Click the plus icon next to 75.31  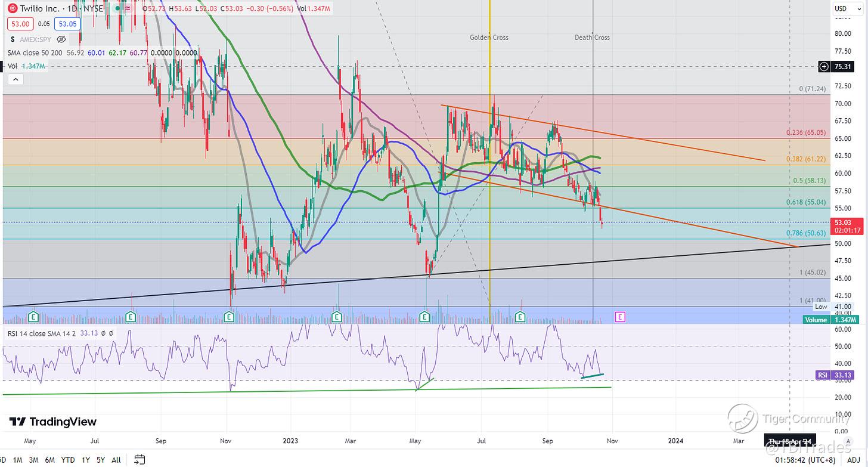click(824, 67)
